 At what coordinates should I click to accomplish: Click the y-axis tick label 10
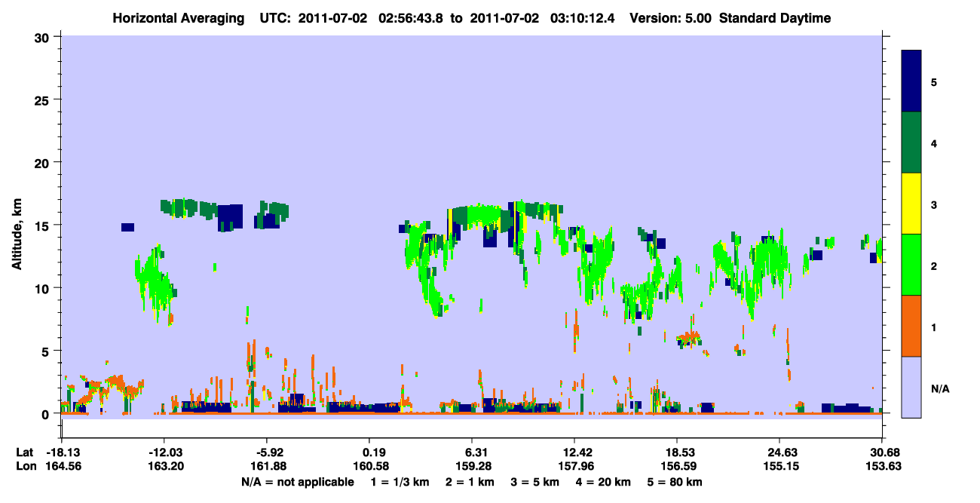pos(44,288)
